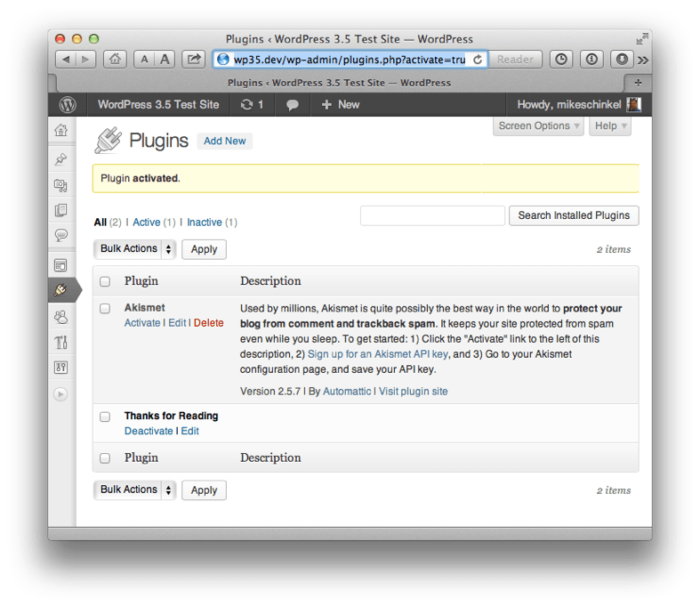Open the top Bulk Actions dropdown
The image size is (700, 607).
[x=135, y=249]
